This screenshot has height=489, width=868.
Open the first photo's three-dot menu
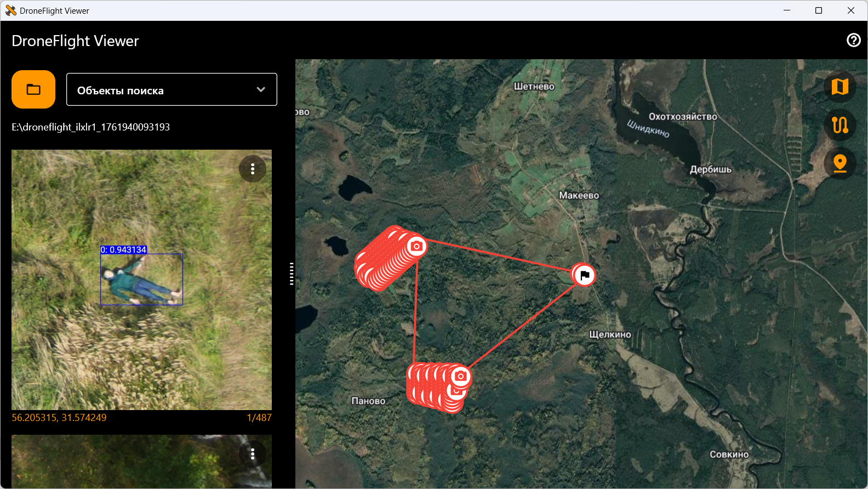[x=253, y=169]
